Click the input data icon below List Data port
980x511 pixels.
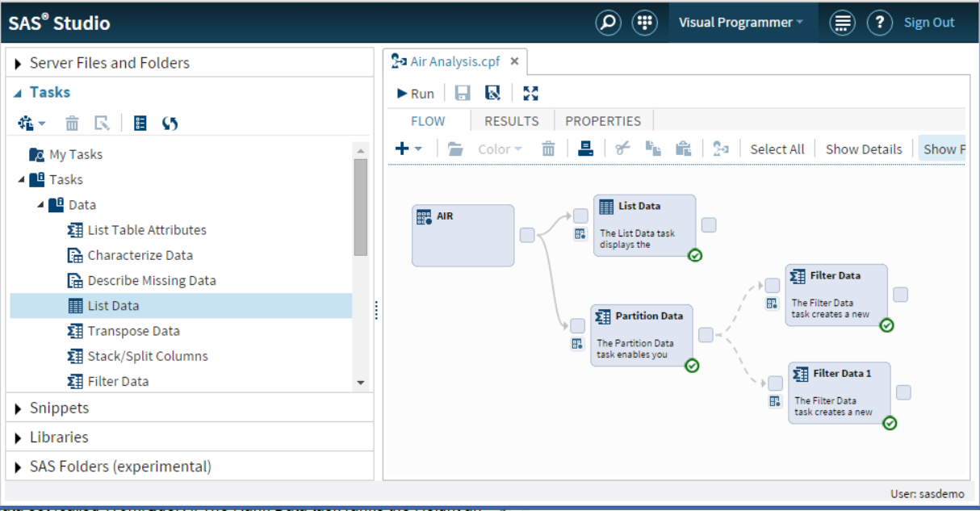(580, 234)
